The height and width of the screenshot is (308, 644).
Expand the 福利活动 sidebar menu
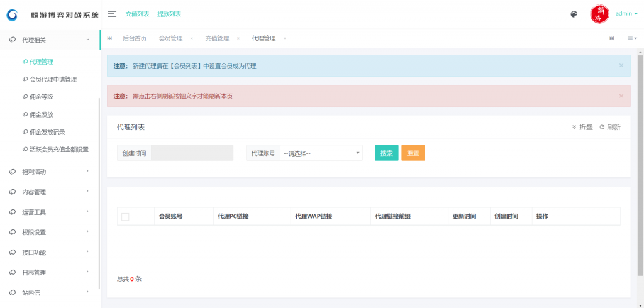(50, 172)
